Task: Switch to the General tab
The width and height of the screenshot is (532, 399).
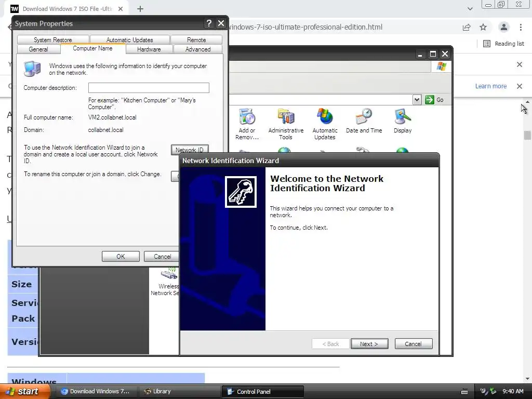Action: tap(38, 49)
